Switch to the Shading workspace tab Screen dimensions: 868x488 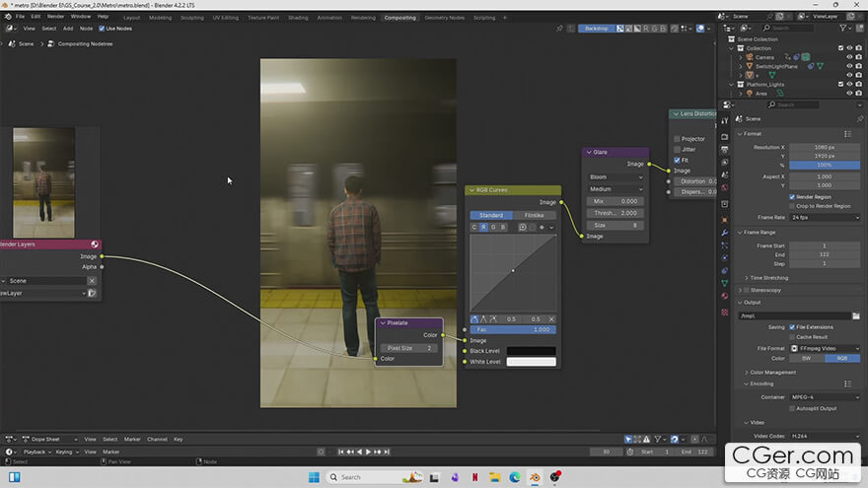298,18
